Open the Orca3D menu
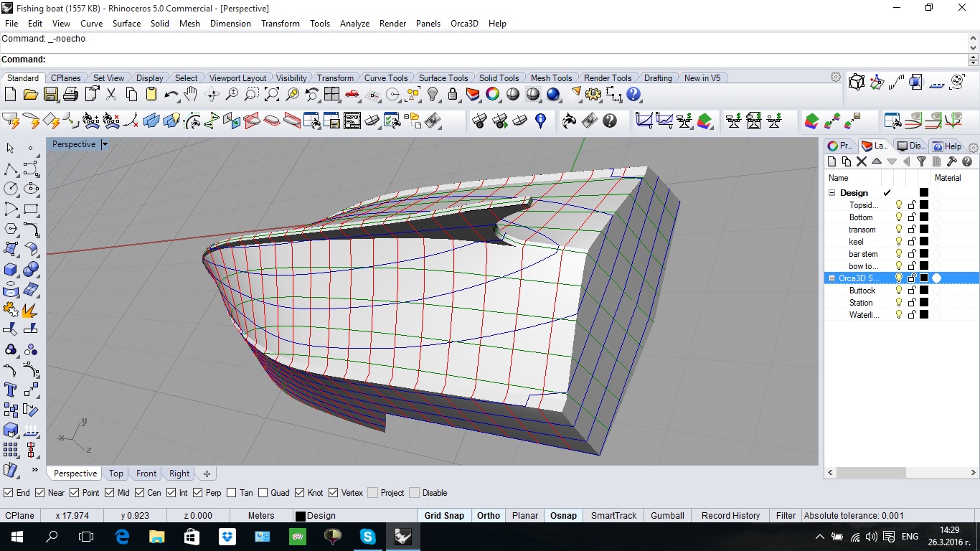Screen dimensions: 980x551 (x=464, y=24)
